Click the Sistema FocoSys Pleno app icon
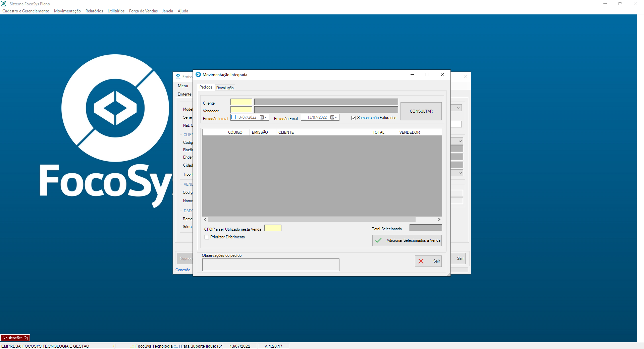Viewport: 644px width, 349px height. coord(4,4)
